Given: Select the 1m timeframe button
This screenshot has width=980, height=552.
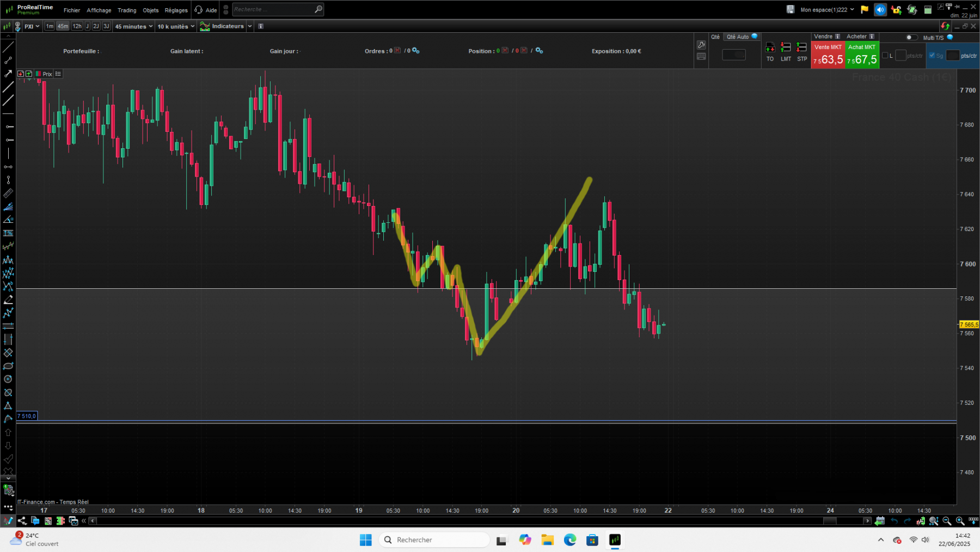Looking at the screenshot, I should [x=50, y=26].
